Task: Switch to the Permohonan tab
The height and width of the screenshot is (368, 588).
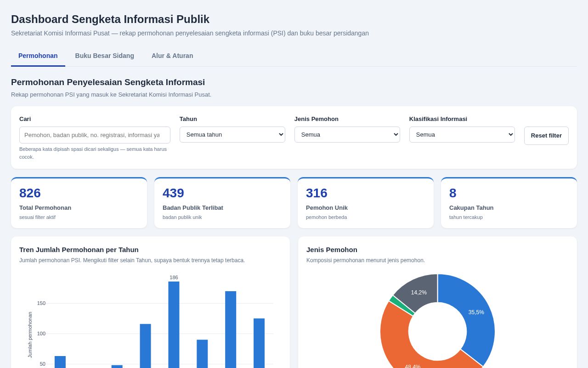Action: pyautogui.click(x=38, y=56)
